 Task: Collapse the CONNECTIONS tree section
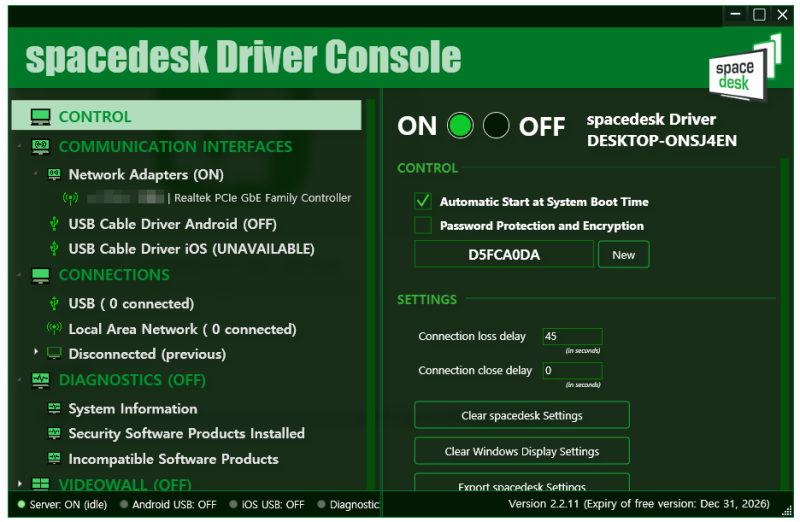19,275
